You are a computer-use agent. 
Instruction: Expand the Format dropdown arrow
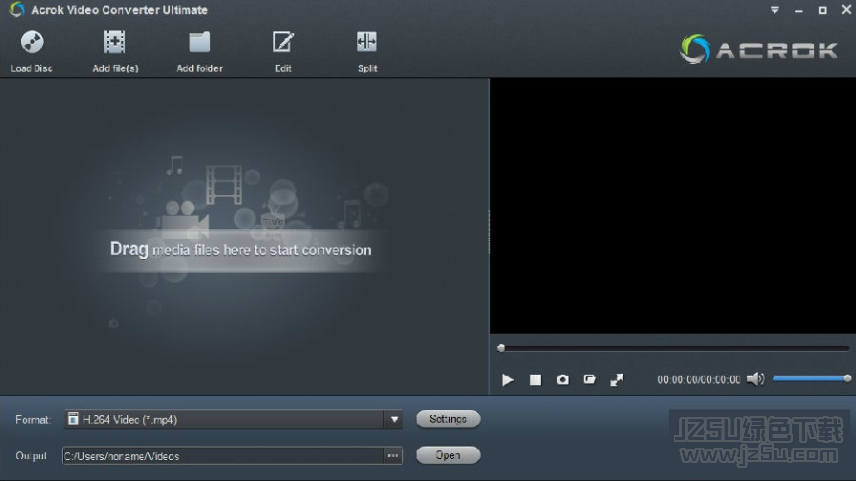(394, 420)
